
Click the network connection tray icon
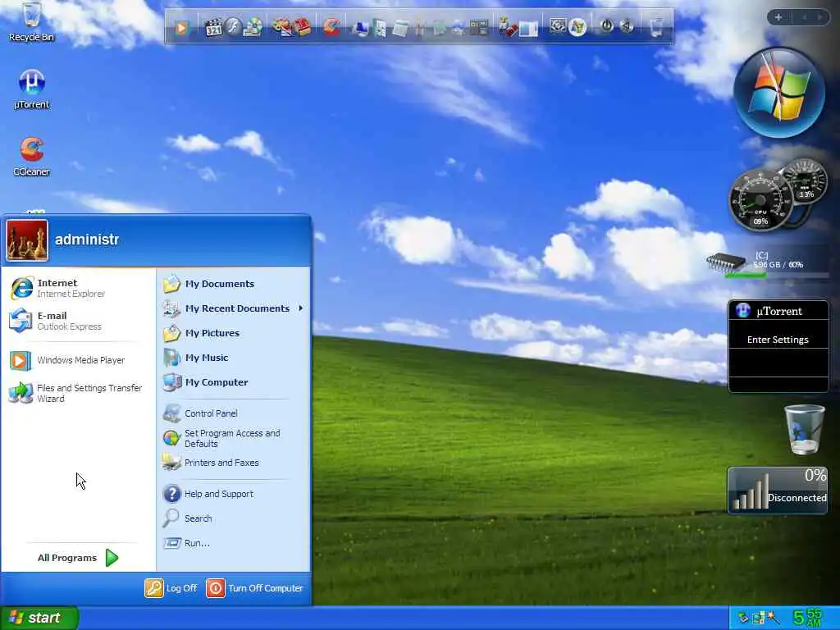(x=758, y=619)
